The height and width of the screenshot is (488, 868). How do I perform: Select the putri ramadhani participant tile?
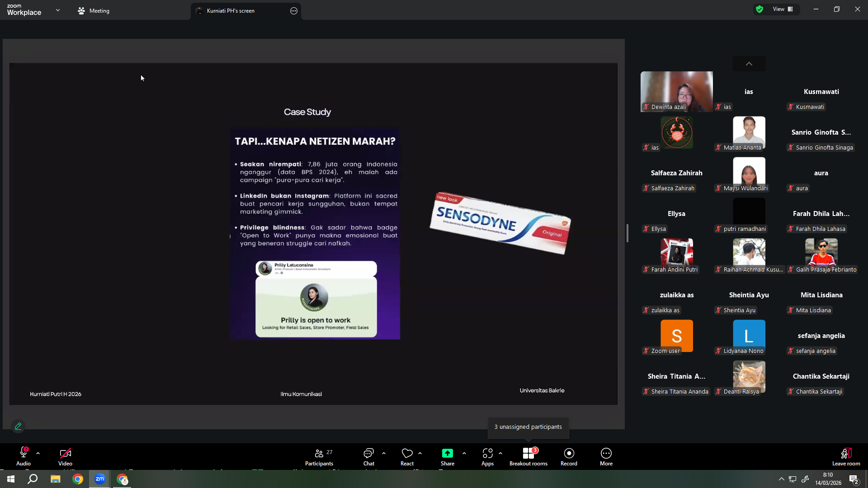(x=749, y=214)
